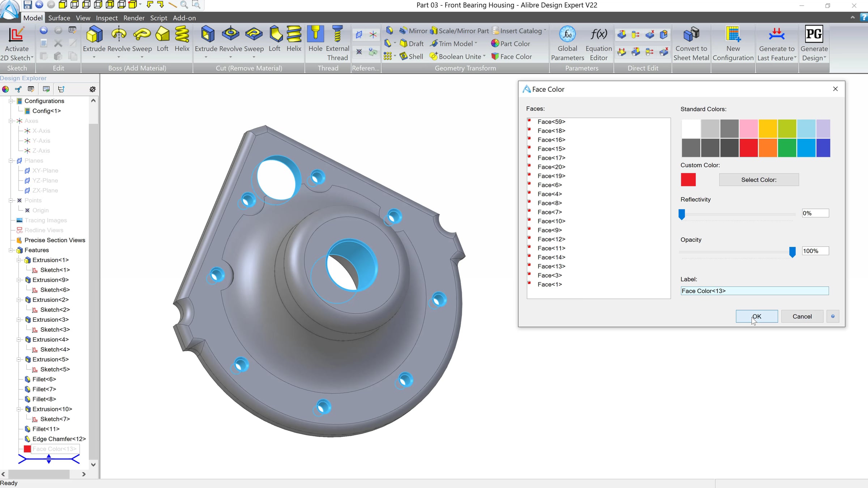
Task: Select Edge Chamfer<12> in the tree
Action: 59,439
